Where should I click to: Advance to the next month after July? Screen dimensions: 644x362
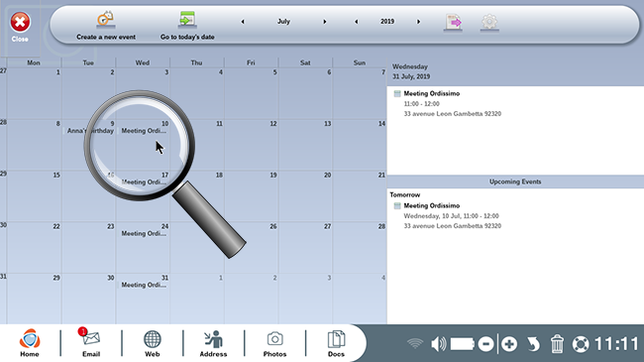coord(324,22)
